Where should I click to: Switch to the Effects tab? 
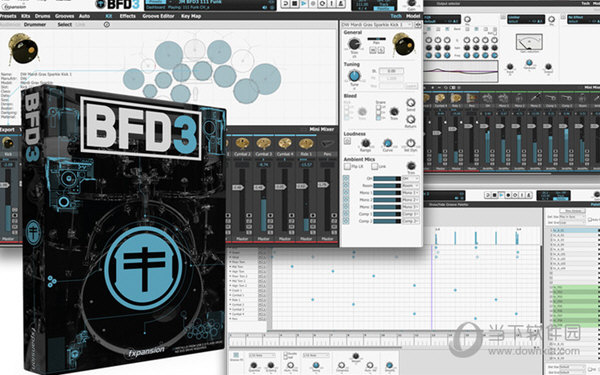point(128,16)
